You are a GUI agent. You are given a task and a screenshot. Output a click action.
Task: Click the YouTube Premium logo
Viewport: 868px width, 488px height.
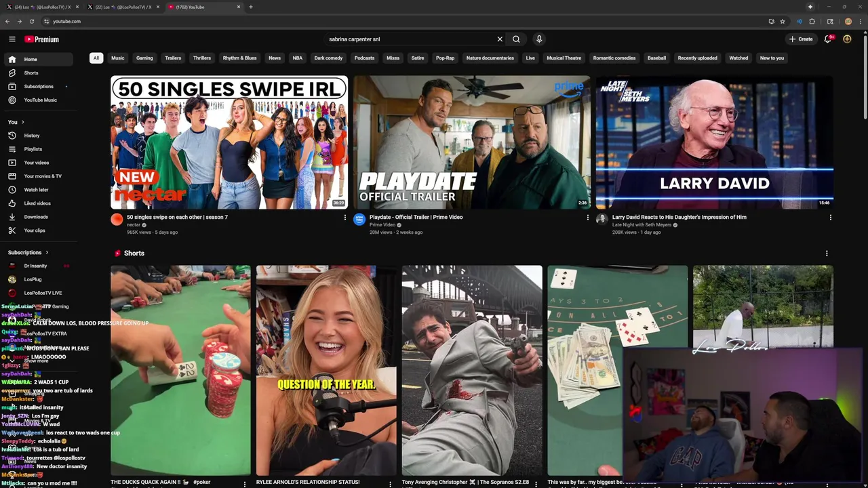42,39
